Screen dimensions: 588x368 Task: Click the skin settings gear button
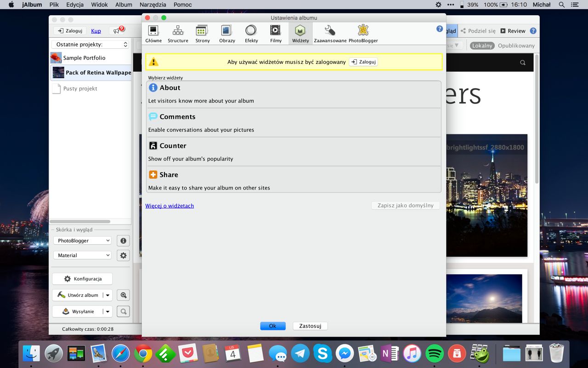[x=123, y=255]
